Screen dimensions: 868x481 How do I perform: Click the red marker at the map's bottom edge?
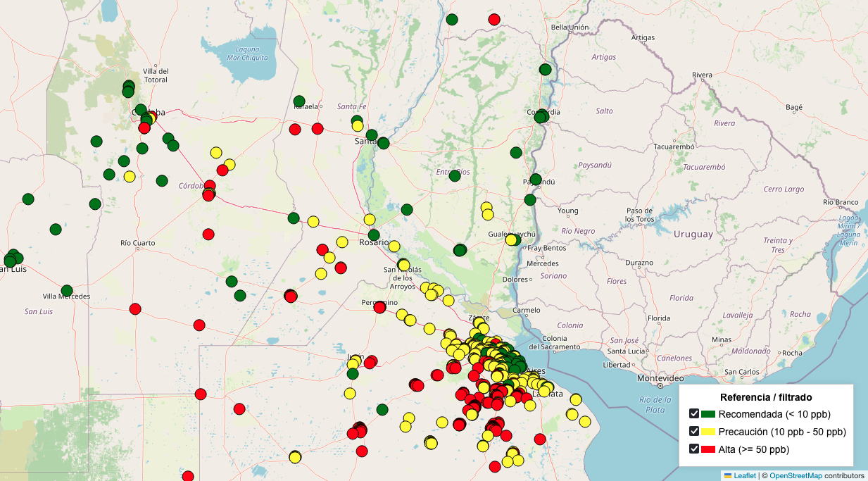(x=188, y=477)
